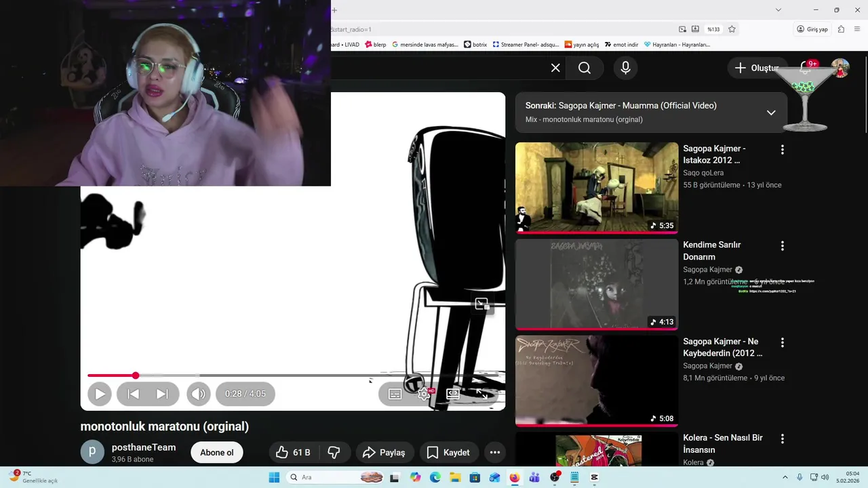
Task: Bookmark this page with the star icon
Action: [732, 29]
